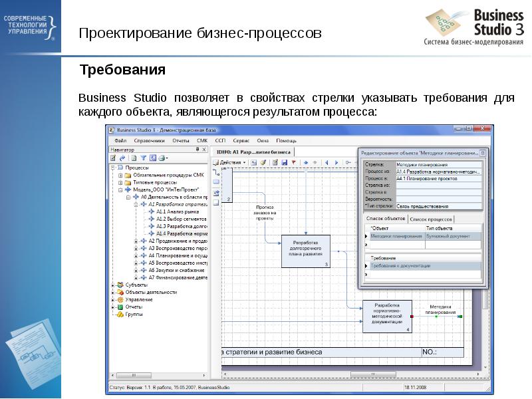The image size is (532, 399).
Task: Select the bottom blank box shape tool
Action: (216, 203)
